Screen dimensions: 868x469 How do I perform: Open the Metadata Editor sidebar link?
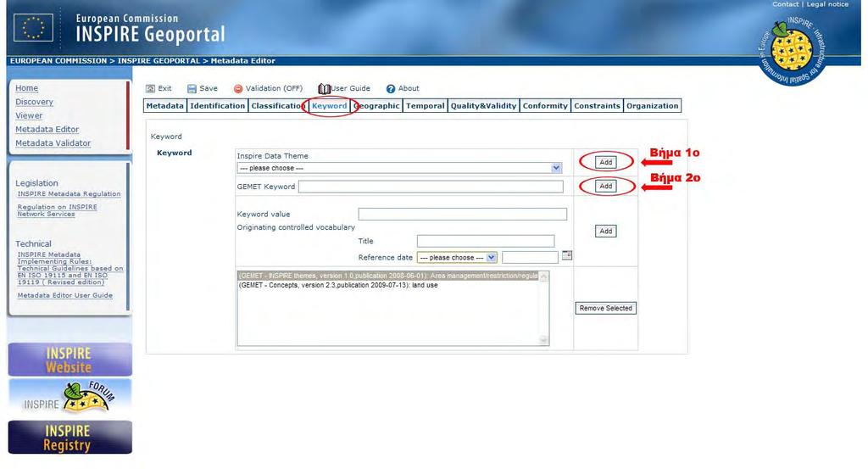47,129
